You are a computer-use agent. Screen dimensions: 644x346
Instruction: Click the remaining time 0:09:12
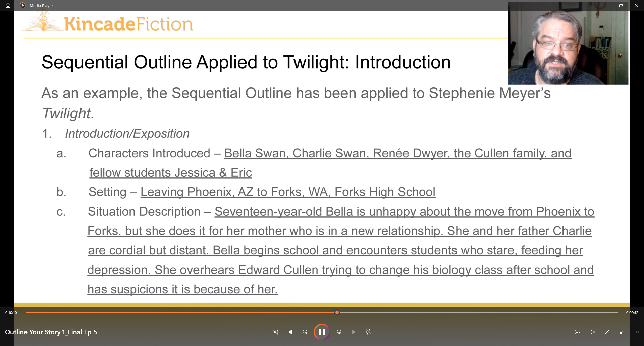click(632, 313)
